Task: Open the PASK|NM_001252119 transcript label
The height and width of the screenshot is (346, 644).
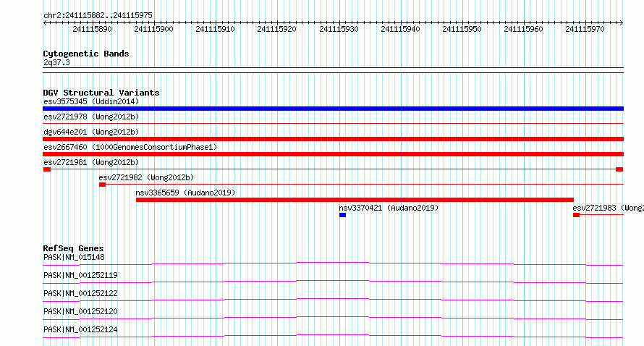Action: click(x=80, y=275)
